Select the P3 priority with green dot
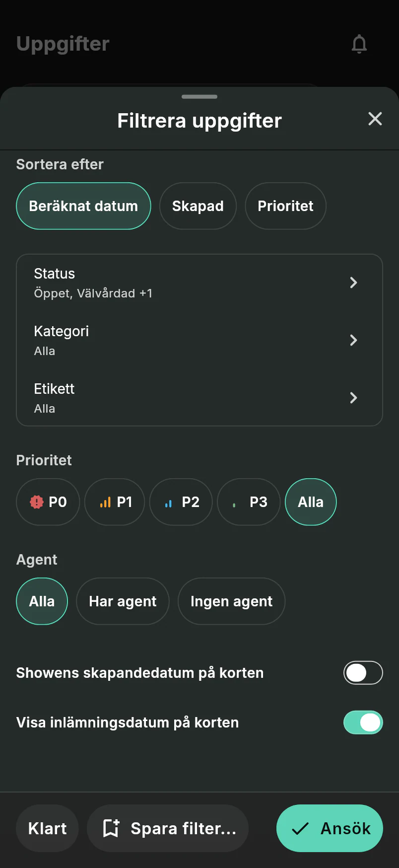This screenshot has width=399, height=868. point(249,502)
